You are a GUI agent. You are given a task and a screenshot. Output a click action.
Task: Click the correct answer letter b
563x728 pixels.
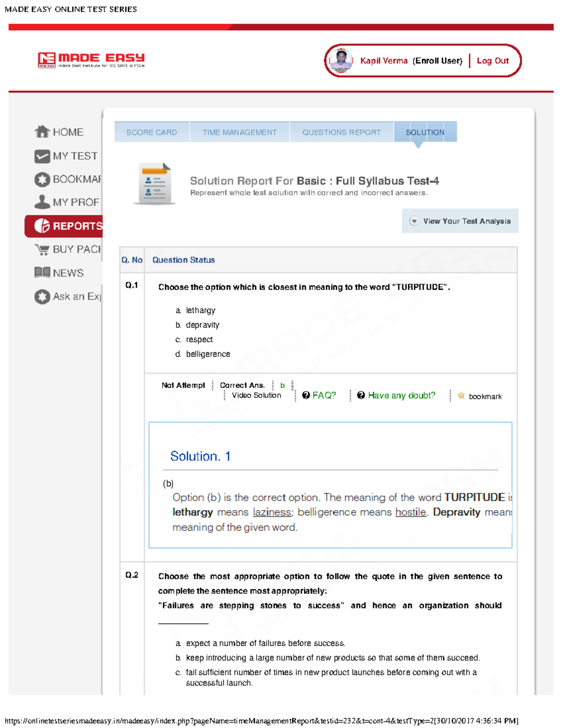[x=282, y=385]
